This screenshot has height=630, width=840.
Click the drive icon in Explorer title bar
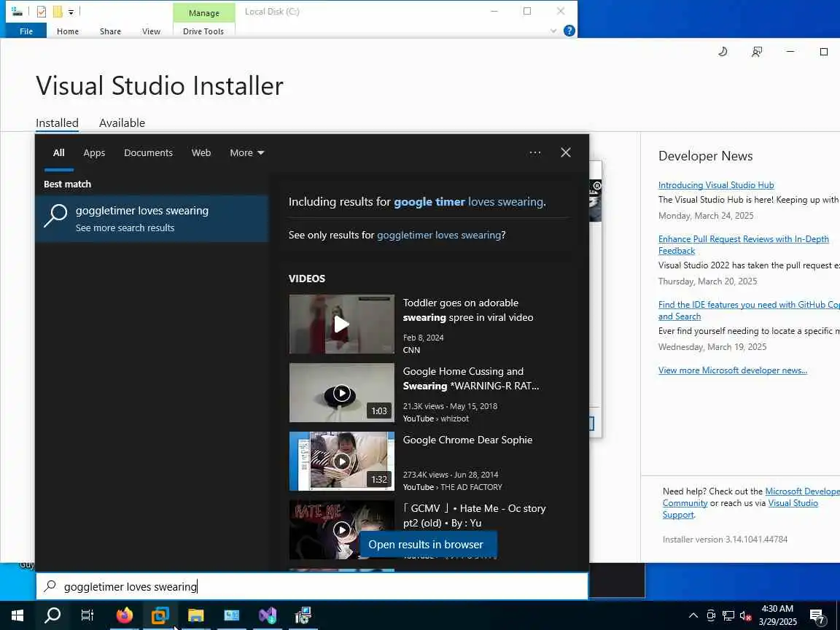[x=17, y=11]
